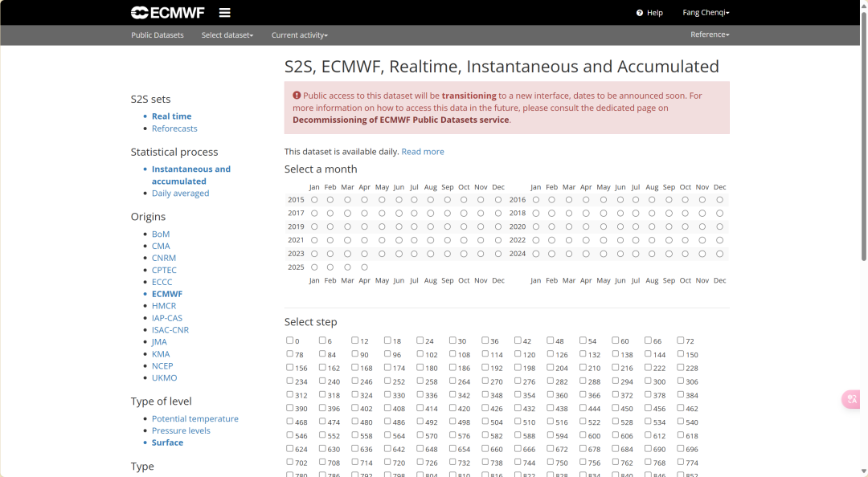Viewport: 868px width, 477px height.
Task: Check the step 168 checkbox
Action: tap(355, 368)
